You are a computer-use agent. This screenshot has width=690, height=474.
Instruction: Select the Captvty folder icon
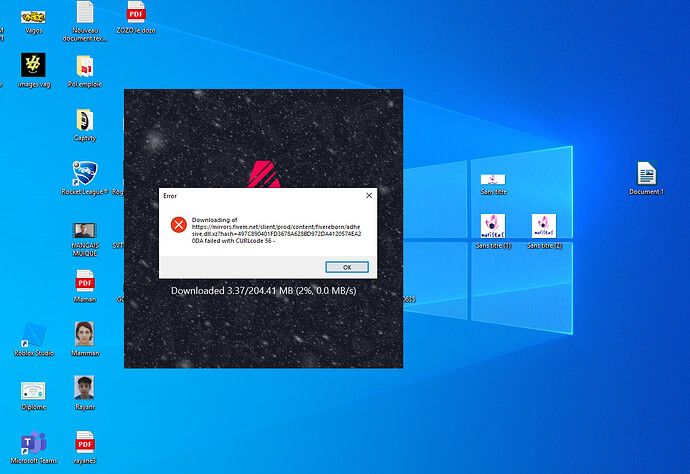[85, 120]
